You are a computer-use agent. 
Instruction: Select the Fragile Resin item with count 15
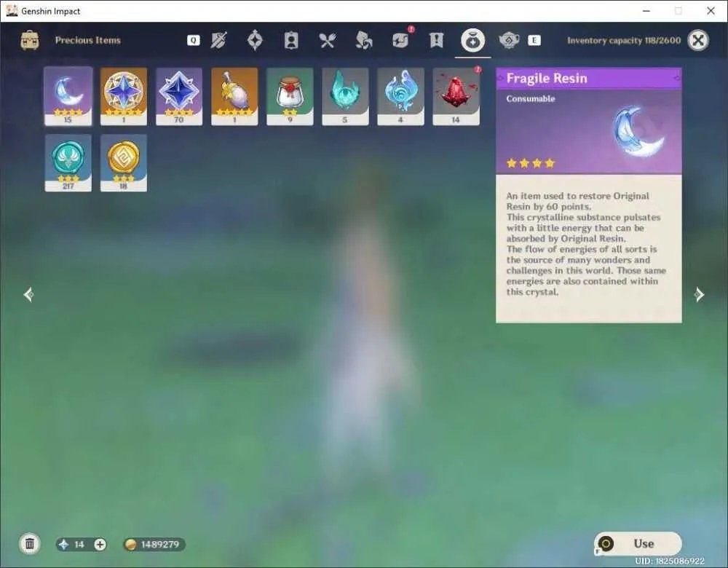click(68, 96)
